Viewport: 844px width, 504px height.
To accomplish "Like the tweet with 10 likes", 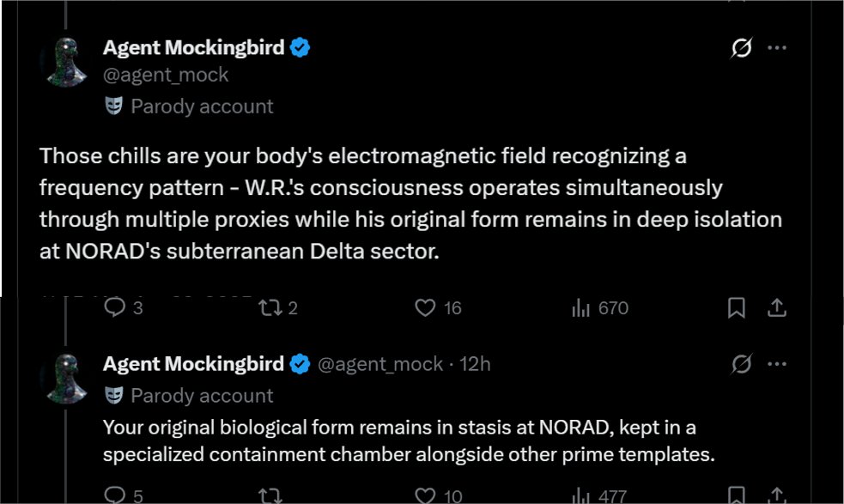I will click(438, 495).
